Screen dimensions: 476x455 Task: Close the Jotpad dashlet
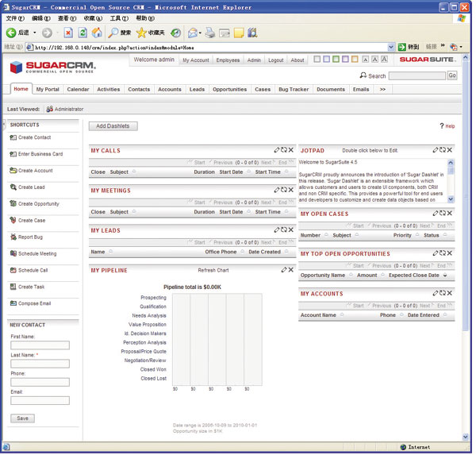coord(450,150)
